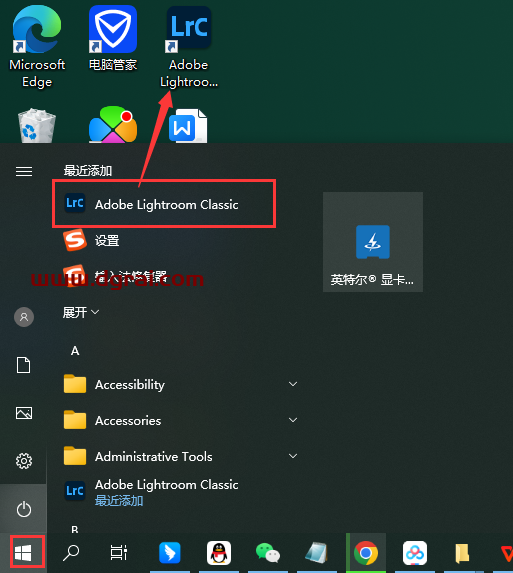The height and width of the screenshot is (573, 513).
Task: Open File Explorer folder on taskbar
Action: [x=462, y=553]
